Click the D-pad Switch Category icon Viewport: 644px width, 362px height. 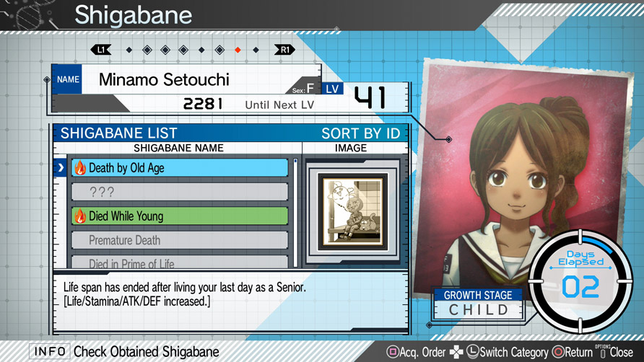(456, 352)
